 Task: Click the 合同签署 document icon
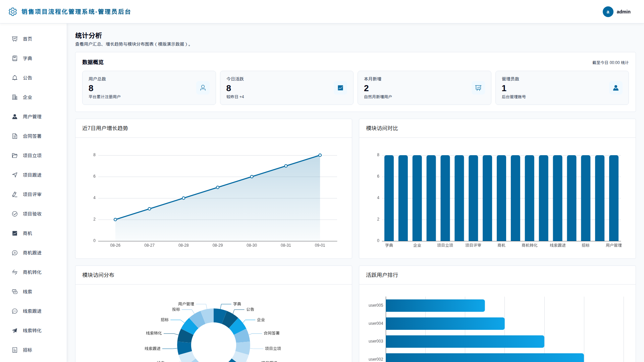[15, 136]
